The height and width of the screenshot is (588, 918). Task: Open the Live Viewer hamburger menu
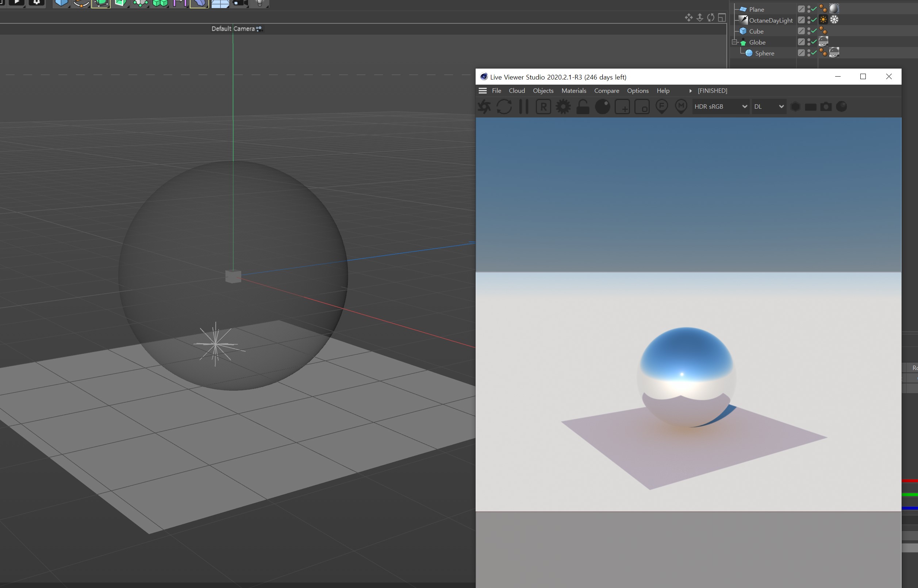coord(483,90)
